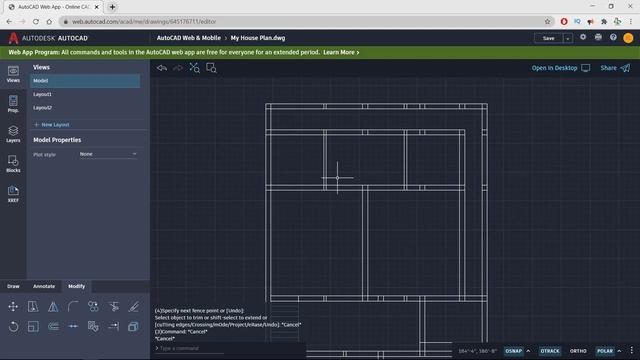The height and width of the screenshot is (360, 640).
Task: Toggle POLAR tracking in status bar
Action: click(605, 351)
